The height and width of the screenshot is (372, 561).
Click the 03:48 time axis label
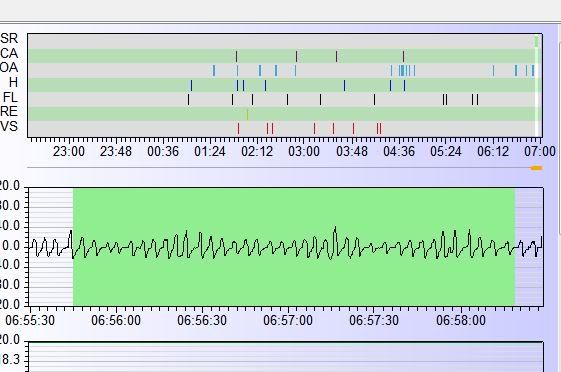point(352,151)
